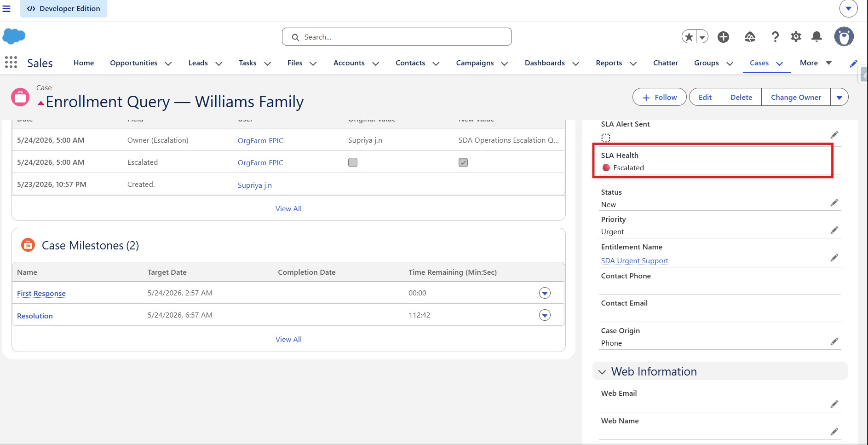Open the favorites list dropdown arrow

(702, 37)
